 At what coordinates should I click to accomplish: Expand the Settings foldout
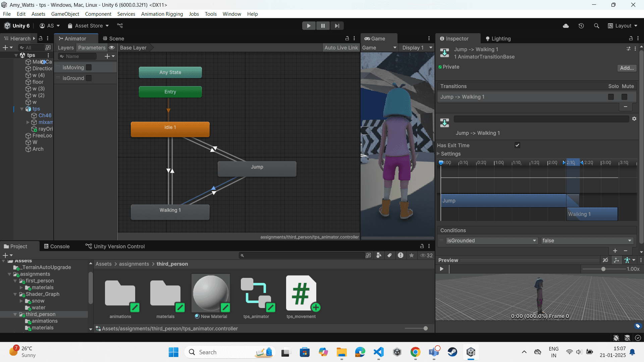[x=438, y=154]
